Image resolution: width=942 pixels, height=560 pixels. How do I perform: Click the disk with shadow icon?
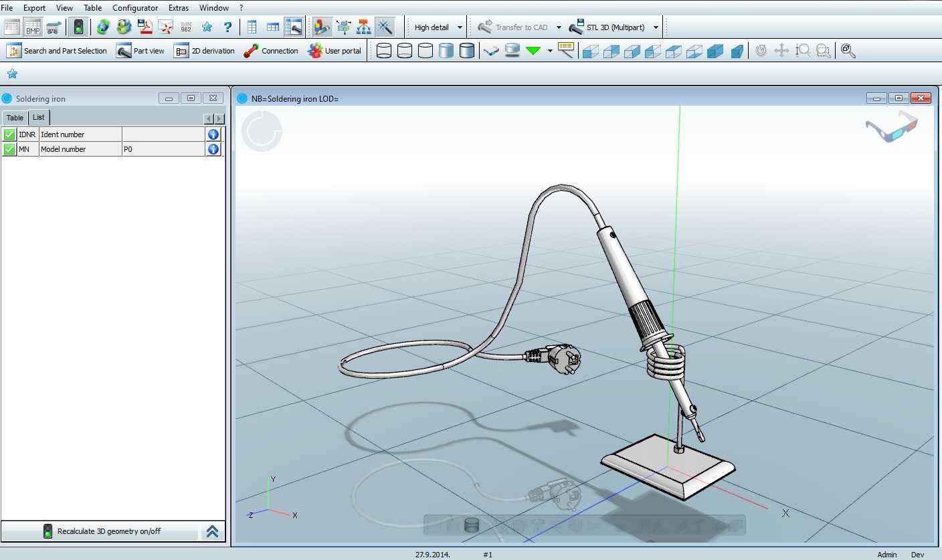(512, 51)
